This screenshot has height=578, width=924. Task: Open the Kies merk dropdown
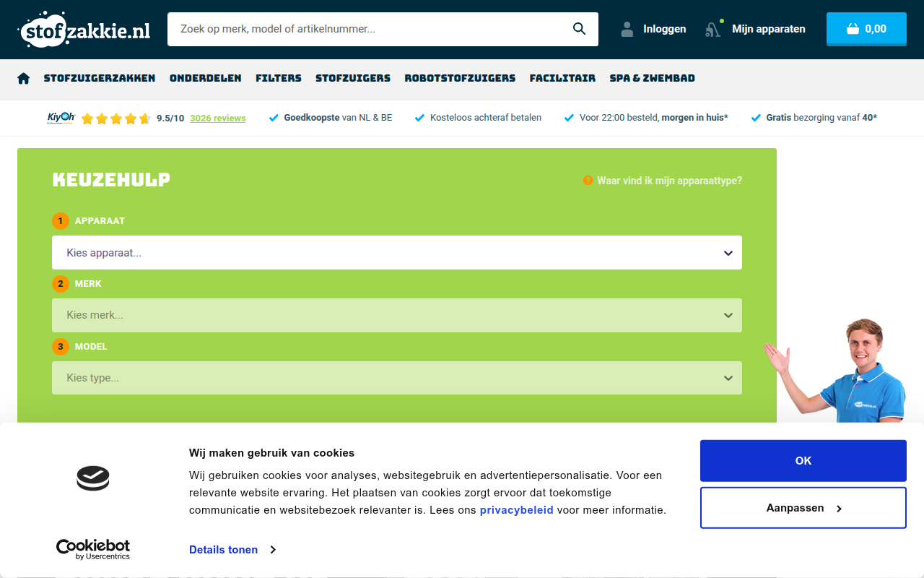pos(397,315)
